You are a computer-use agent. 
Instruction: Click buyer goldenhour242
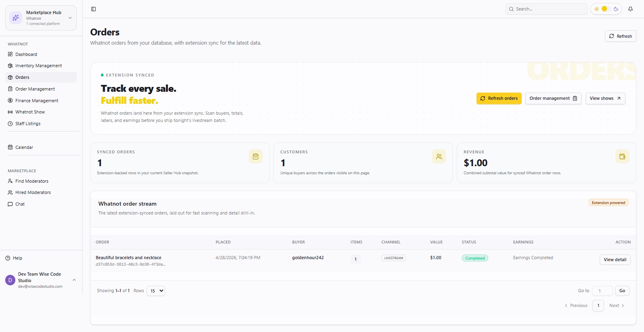tap(308, 258)
